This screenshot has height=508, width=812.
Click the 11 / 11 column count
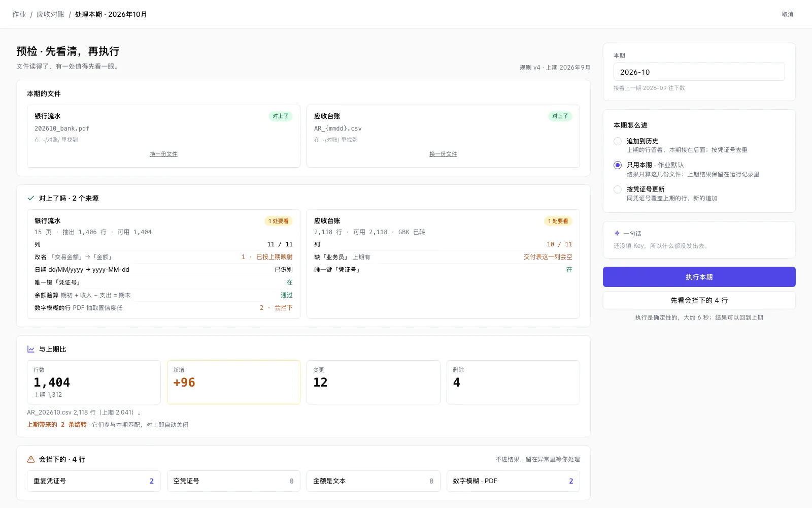click(280, 244)
